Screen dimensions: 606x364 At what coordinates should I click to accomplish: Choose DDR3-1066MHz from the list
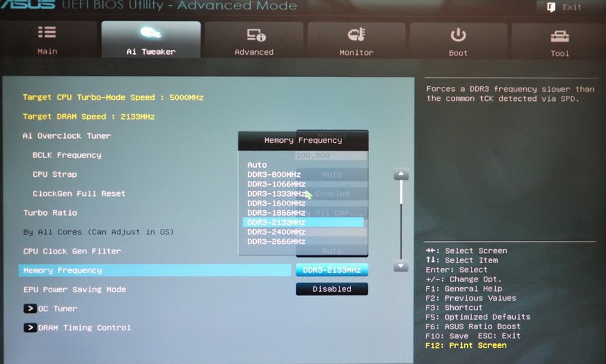[276, 184]
